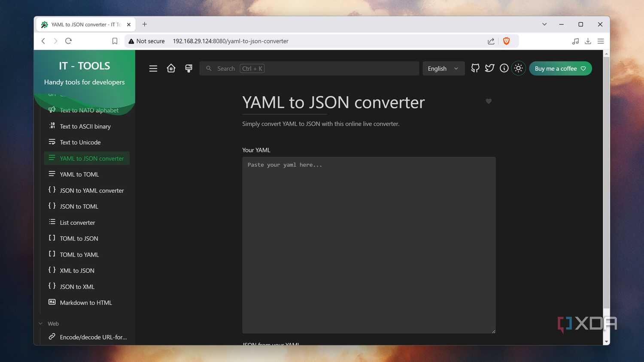Viewport: 644px width, 362px height.
Task: Open Text to Unicode tool
Action: coord(87,142)
